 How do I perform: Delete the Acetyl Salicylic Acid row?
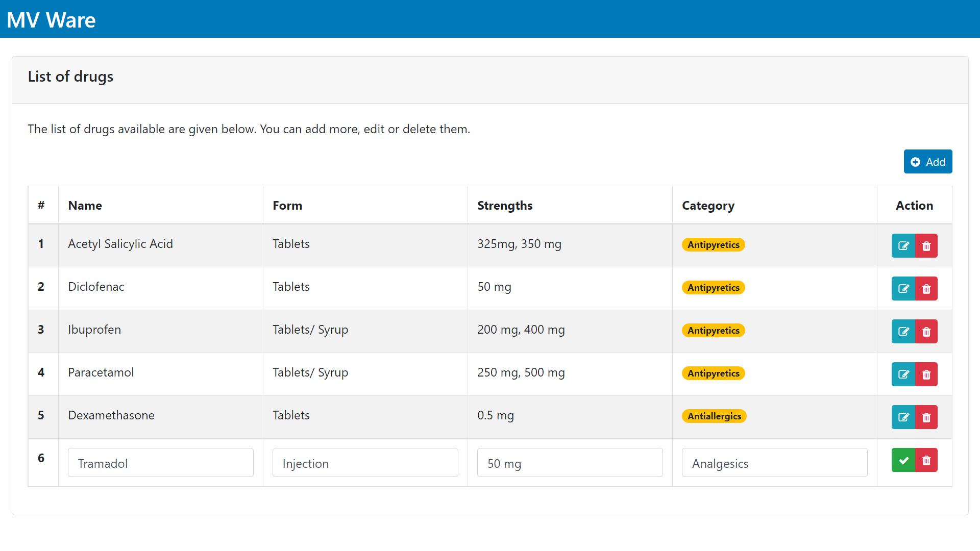tap(926, 245)
